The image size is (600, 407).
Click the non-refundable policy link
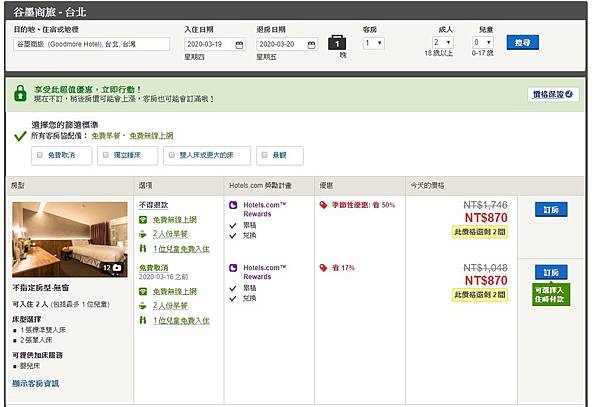[153, 205]
